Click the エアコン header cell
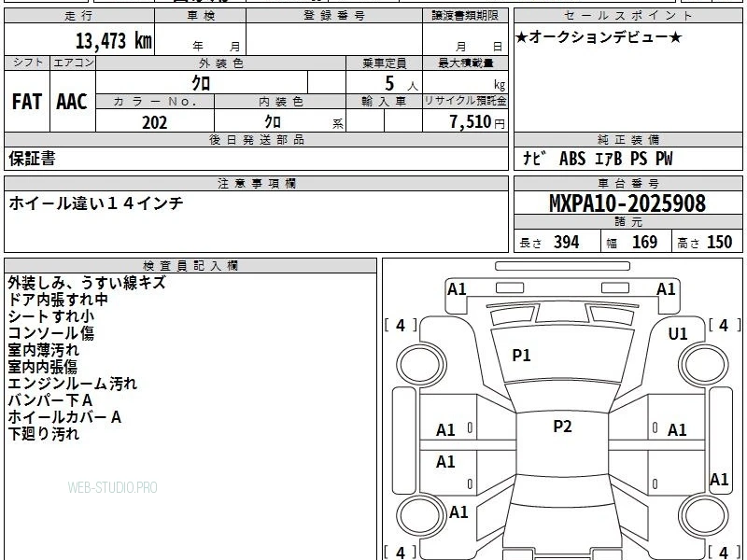 (73, 63)
